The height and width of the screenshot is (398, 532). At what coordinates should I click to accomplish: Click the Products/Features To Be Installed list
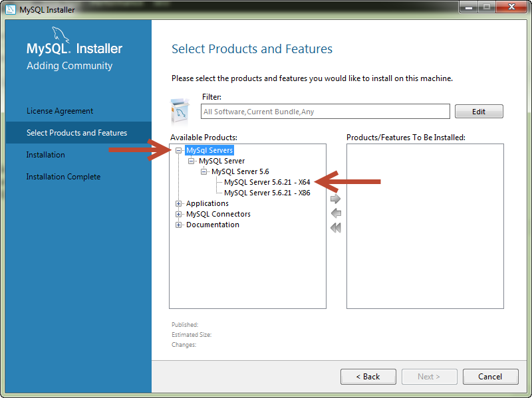(x=425, y=226)
